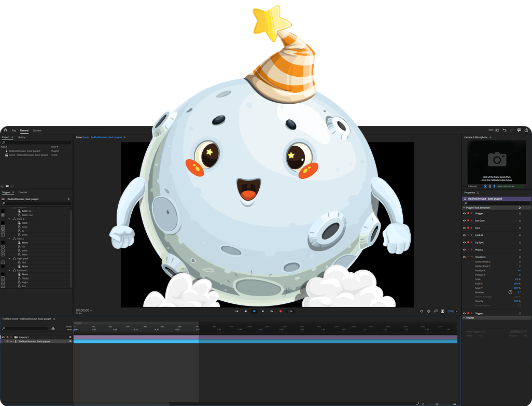Click the undo arrow in the top bar
This screenshot has height=406, width=532.
click(505, 130)
